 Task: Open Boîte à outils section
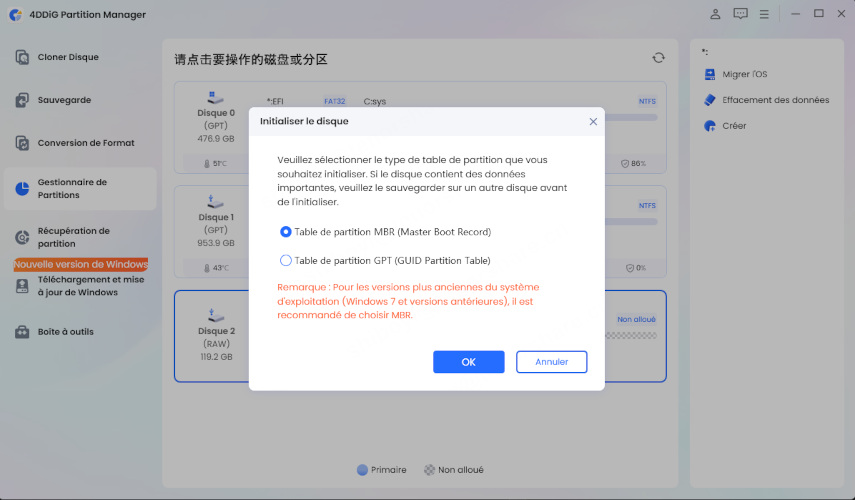point(65,332)
